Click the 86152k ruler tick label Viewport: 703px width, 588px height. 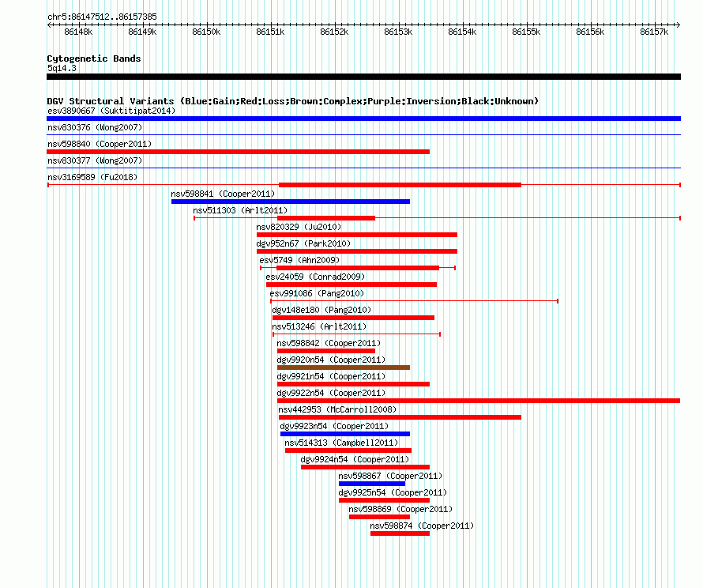click(334, 32)
